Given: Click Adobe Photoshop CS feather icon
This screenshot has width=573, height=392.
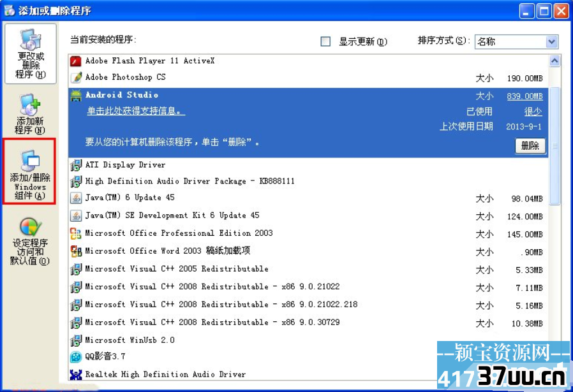Looking at the screenshot, I should coord(76,77).
